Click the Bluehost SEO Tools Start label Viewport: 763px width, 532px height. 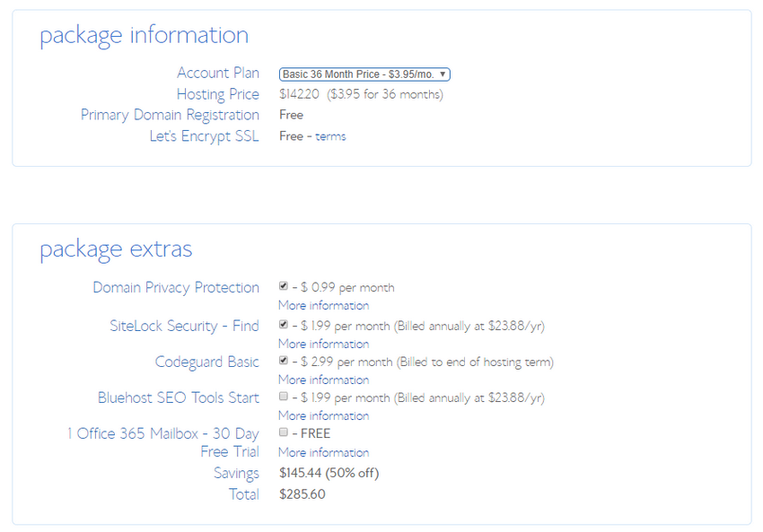[179, 397]
